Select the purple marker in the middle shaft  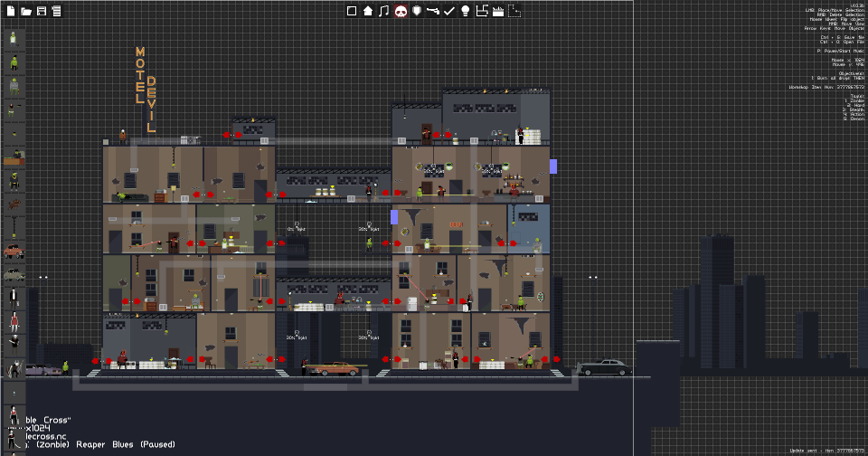(x=394, y=217)
